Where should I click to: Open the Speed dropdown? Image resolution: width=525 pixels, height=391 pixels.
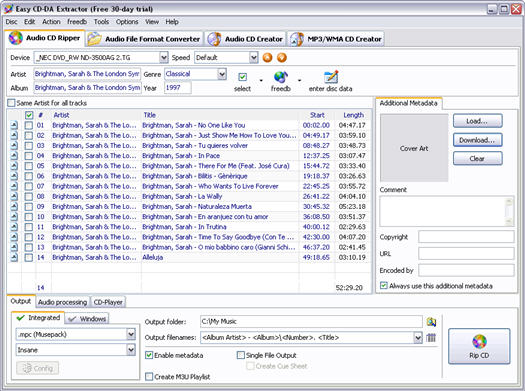[254, 58]
